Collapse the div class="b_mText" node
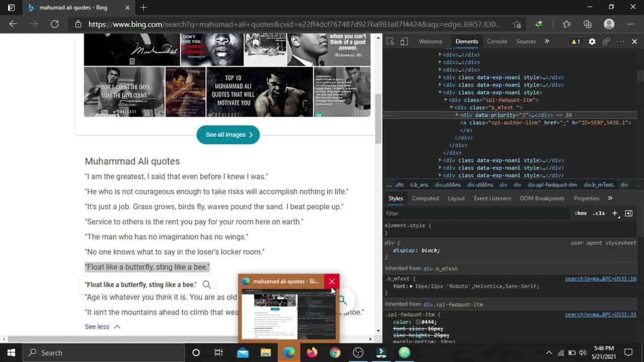The width and height of the screenshot is (644, 362). tap(451, 108)
